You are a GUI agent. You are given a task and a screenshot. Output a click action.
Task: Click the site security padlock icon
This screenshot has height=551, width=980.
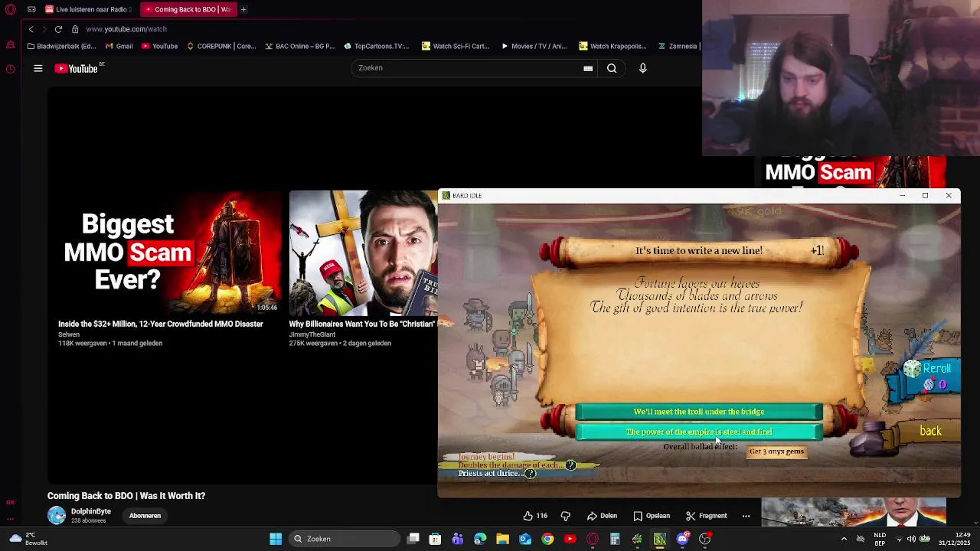75,29
